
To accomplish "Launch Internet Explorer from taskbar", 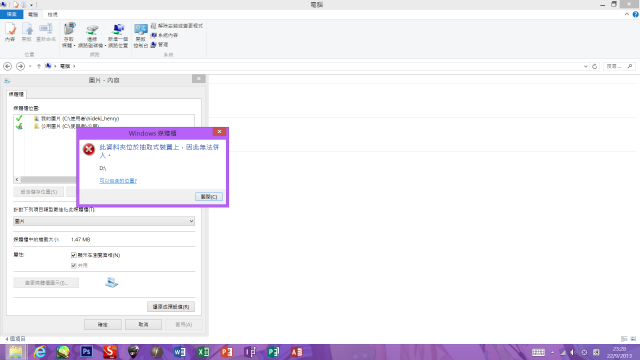I will pyautogui.click(x=40, y=352).
